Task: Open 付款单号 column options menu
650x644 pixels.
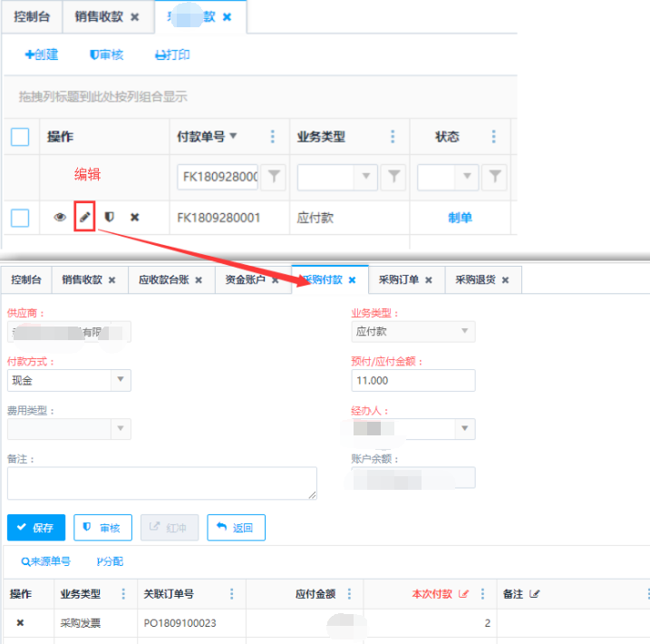Action: tap(273, 137)
